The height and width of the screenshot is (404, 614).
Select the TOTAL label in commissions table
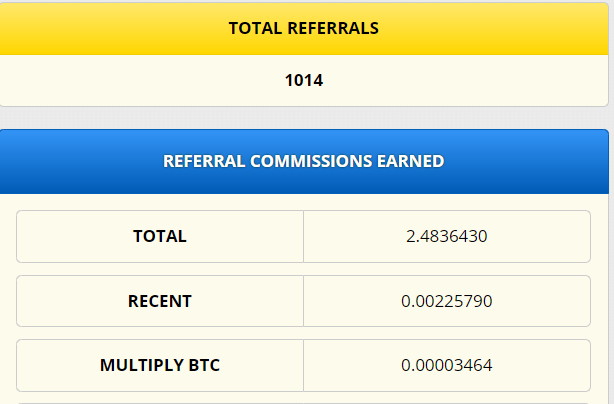(x=160, y=236)
